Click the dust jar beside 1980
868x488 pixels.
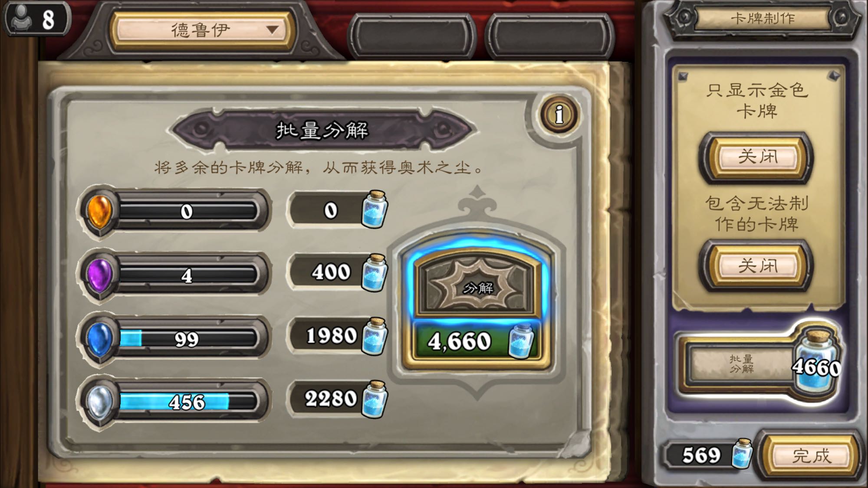coord(375,336)
